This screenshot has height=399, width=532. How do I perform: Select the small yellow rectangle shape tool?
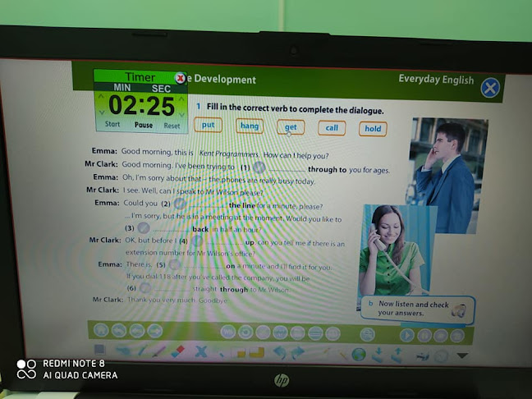(239, 353)
